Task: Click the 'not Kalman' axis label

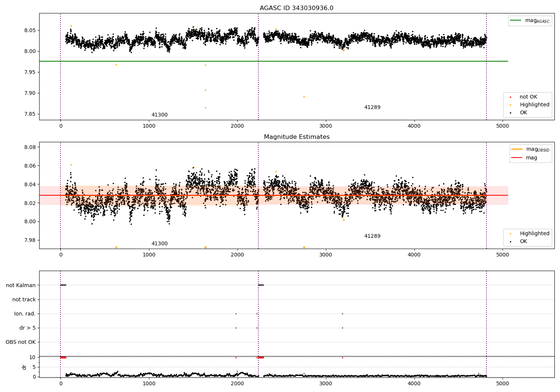Action: (x=21, y=285)
